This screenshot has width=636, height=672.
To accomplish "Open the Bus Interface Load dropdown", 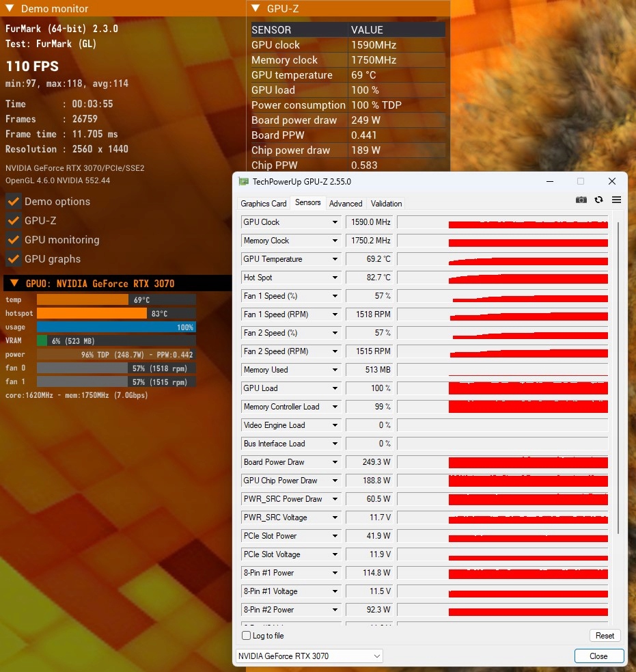I will tap(335, 443).
